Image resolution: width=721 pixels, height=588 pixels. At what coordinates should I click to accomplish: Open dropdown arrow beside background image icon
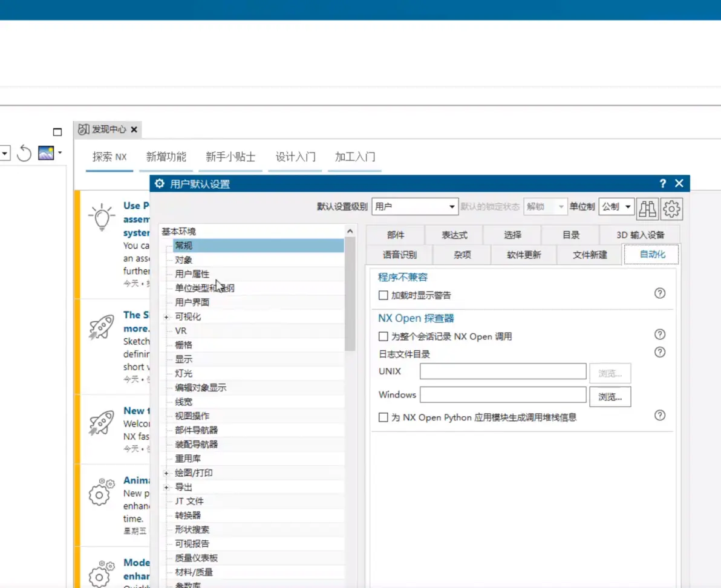[60, 152]
